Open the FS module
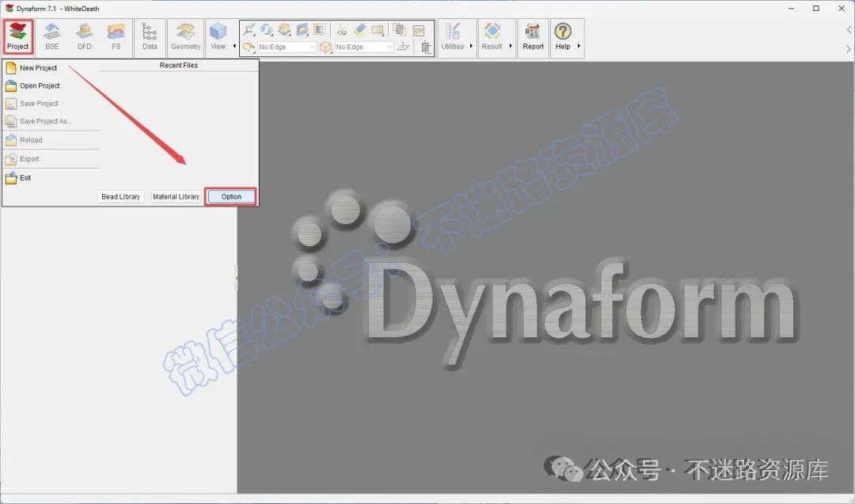855x504 pixels. coord(116,36)
